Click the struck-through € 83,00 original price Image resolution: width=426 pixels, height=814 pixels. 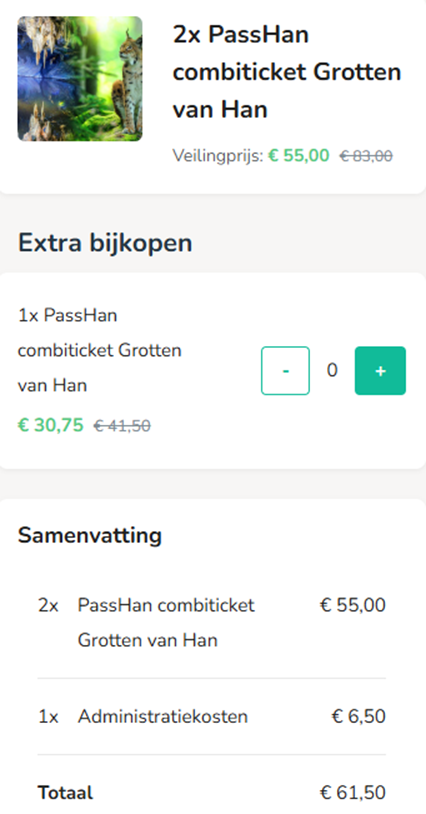coord(366,156)
